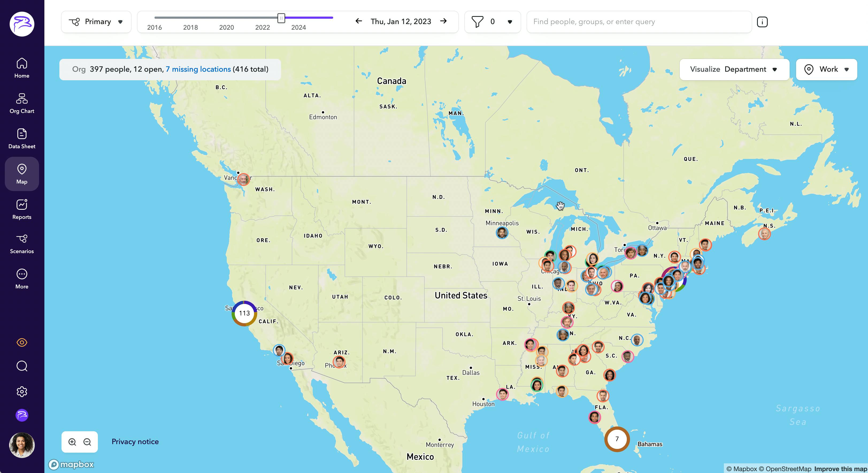The image size is (868, 473).
Task: Zoom out on the map
Action: pyautogui.click(x=87, y=442)
